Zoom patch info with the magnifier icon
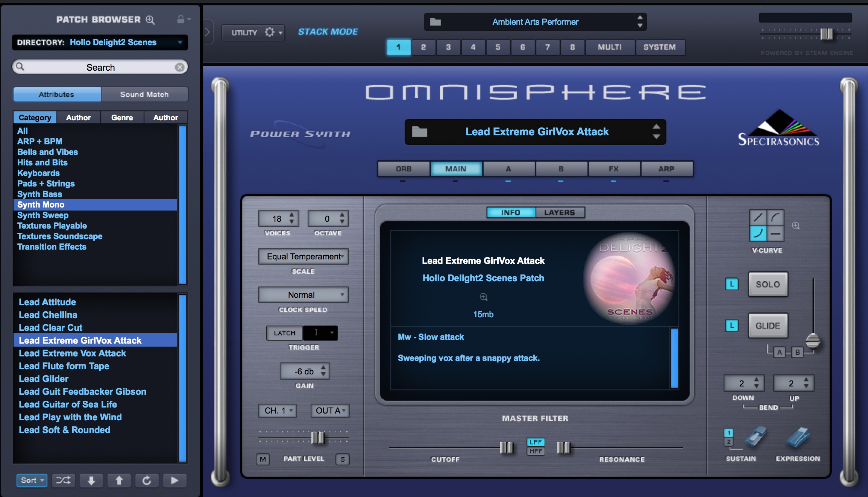This screenshot has width=868, height=497. 484,297
